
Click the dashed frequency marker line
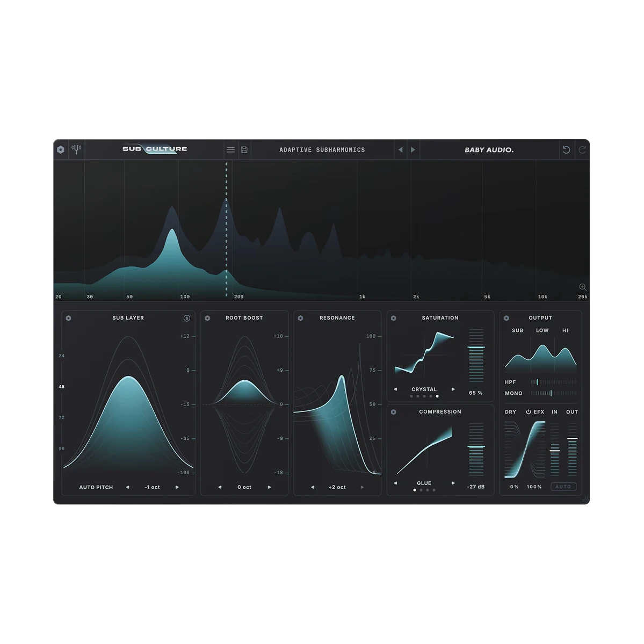[x=226, y=229]
